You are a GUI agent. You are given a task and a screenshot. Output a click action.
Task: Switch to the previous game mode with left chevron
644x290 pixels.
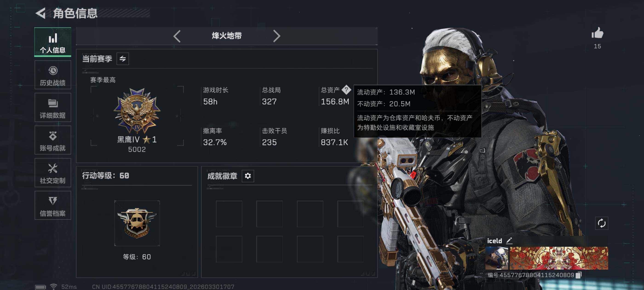(177, 36)
